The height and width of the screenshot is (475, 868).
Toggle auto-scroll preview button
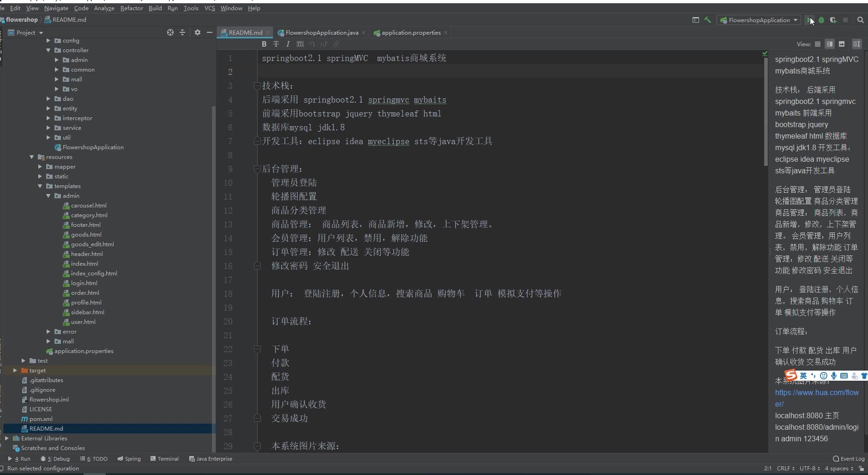pos(856,44)
